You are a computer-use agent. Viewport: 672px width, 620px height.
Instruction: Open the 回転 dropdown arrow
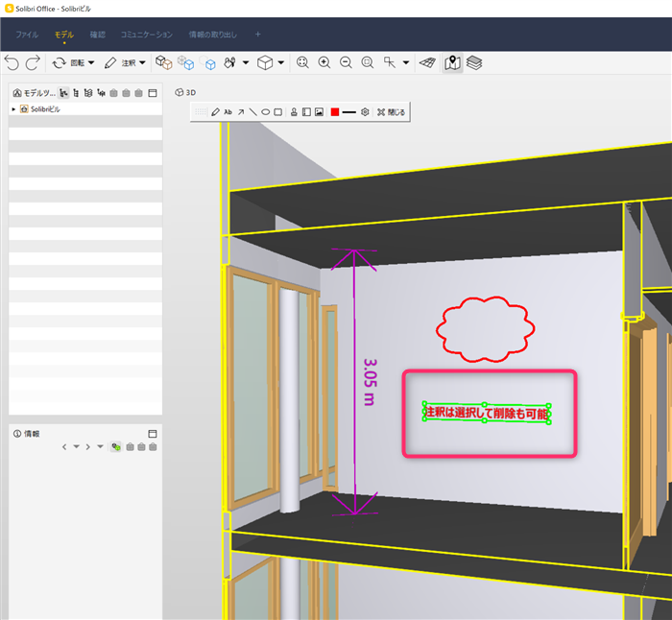point(91,63)
